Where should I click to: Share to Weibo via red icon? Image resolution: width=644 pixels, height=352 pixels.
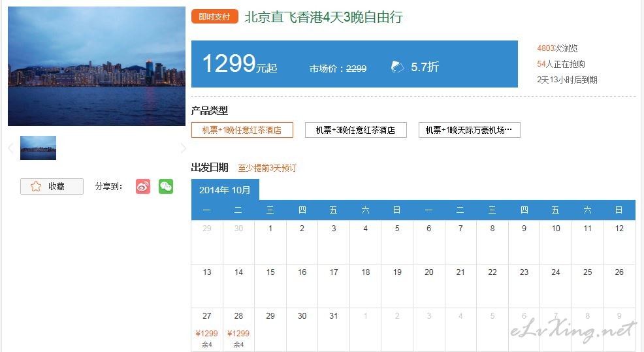point(143,187)
